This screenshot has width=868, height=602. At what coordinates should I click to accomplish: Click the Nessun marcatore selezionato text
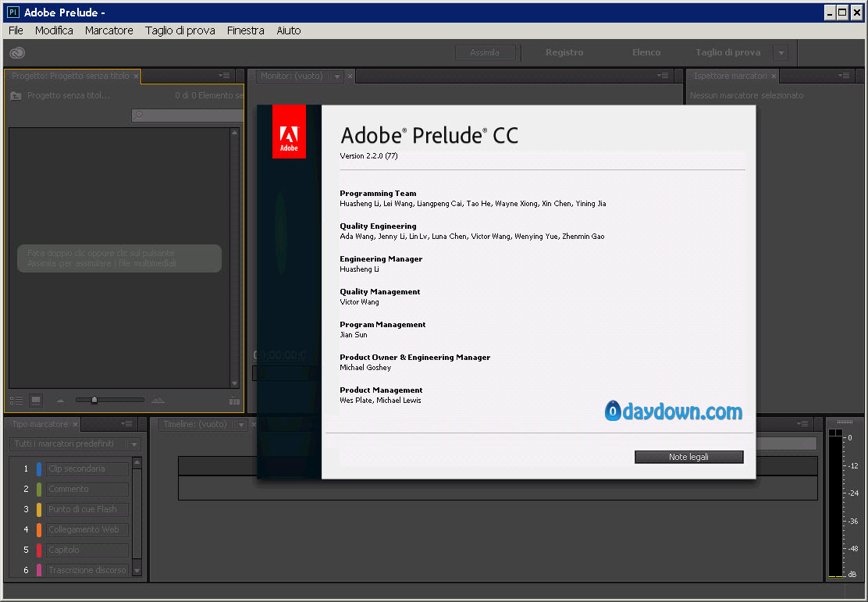tap(746, 96)
